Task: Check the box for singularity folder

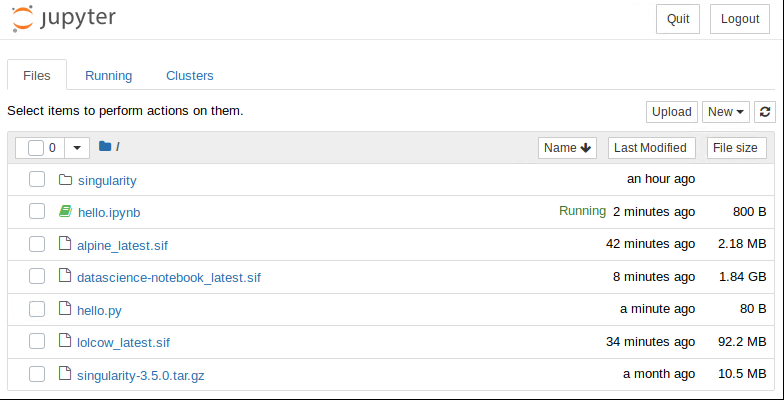Action: [37, 180]
